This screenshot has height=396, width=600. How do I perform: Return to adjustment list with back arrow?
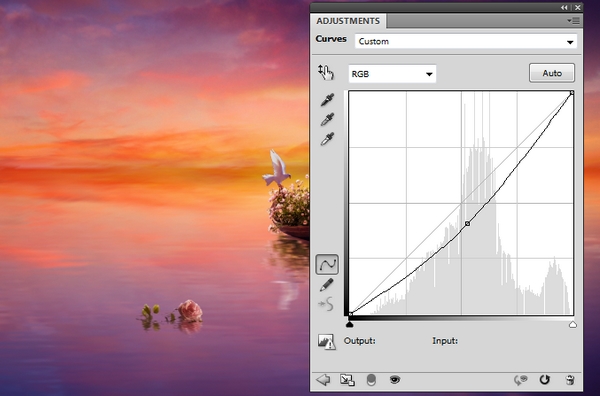[323, 380]
